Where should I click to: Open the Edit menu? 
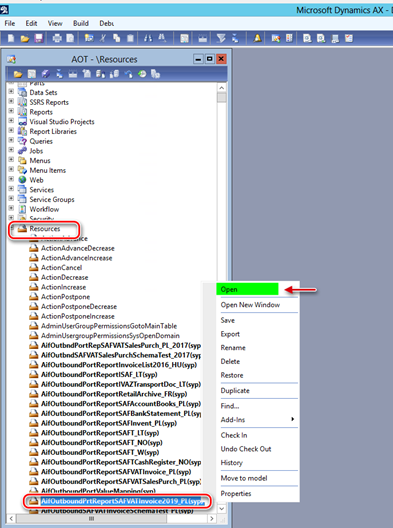click(x=31, y=23)
